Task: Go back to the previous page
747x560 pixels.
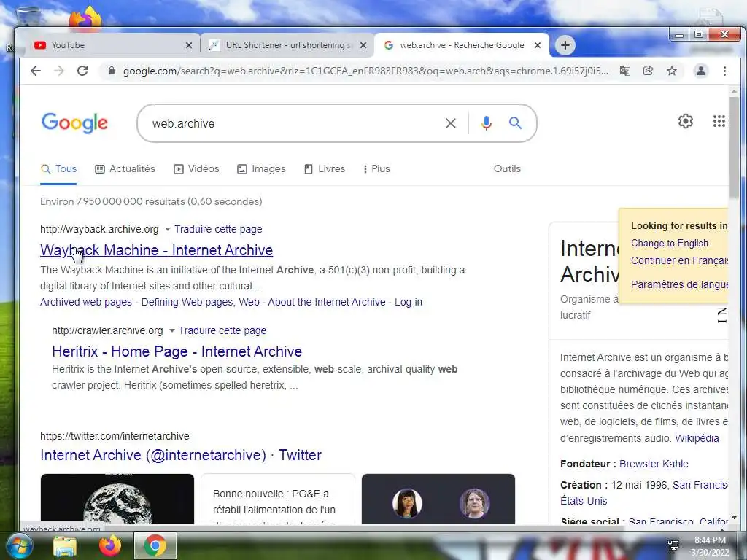Action: 36,71
